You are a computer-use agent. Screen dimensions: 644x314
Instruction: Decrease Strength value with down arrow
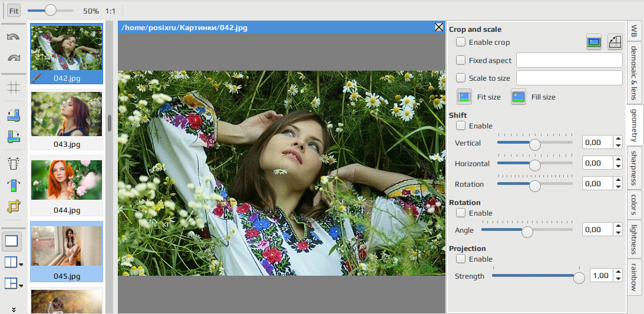click(618, 279)
